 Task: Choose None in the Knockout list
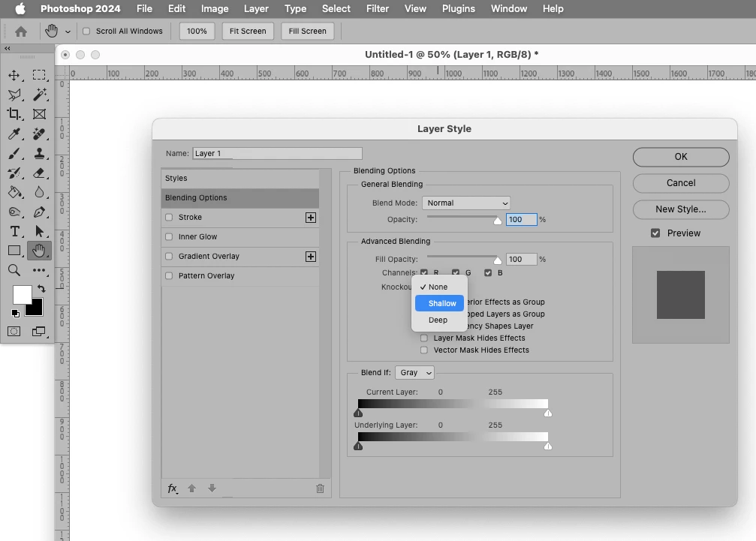[439, 287]
